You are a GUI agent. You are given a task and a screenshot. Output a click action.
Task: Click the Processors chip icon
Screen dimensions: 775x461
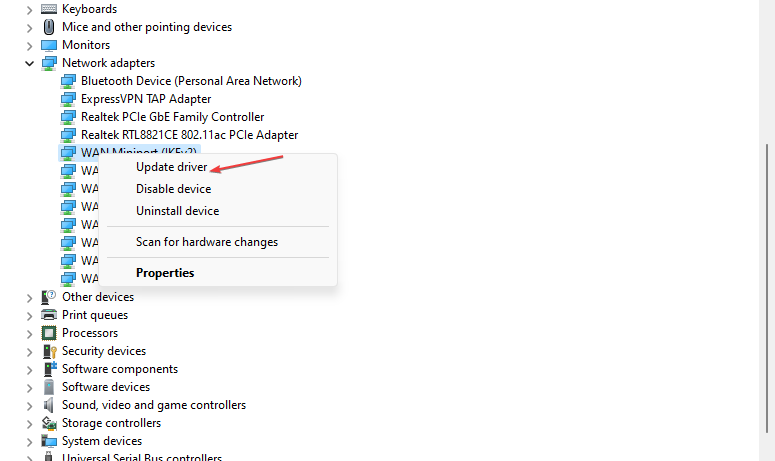(48, 333)
